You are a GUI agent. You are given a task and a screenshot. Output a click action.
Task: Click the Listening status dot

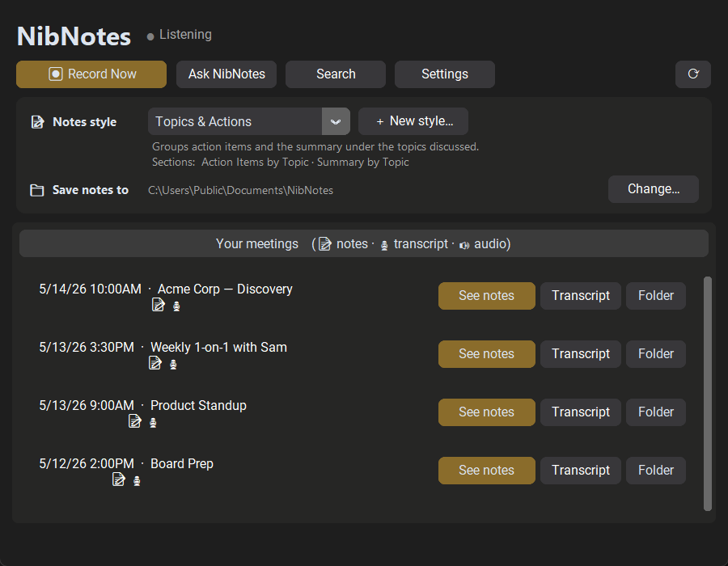click(x=150, y=36)
